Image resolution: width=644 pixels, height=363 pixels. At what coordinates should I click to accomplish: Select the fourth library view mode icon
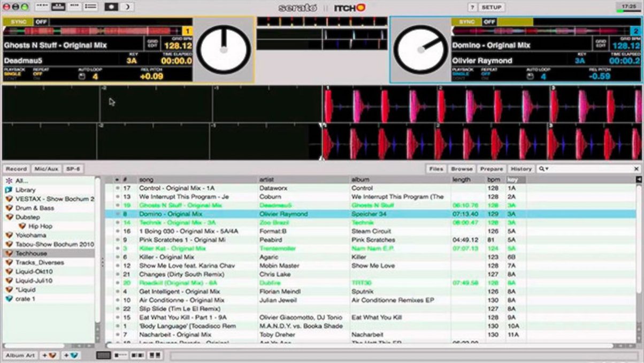coord(155,355)
